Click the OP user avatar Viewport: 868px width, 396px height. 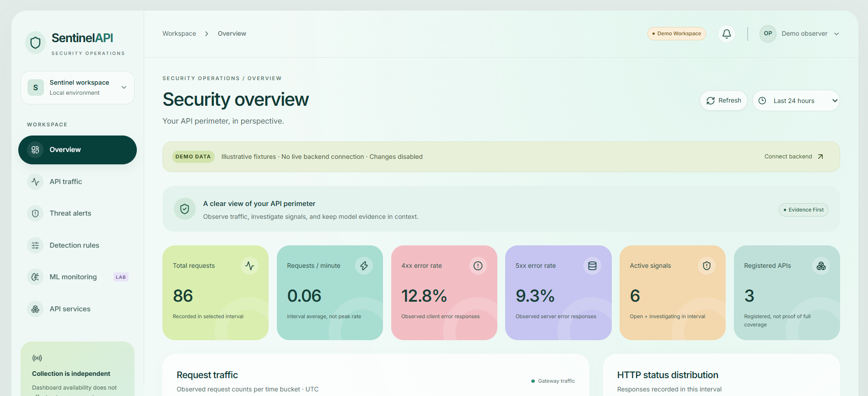click(x=768, y=34)
